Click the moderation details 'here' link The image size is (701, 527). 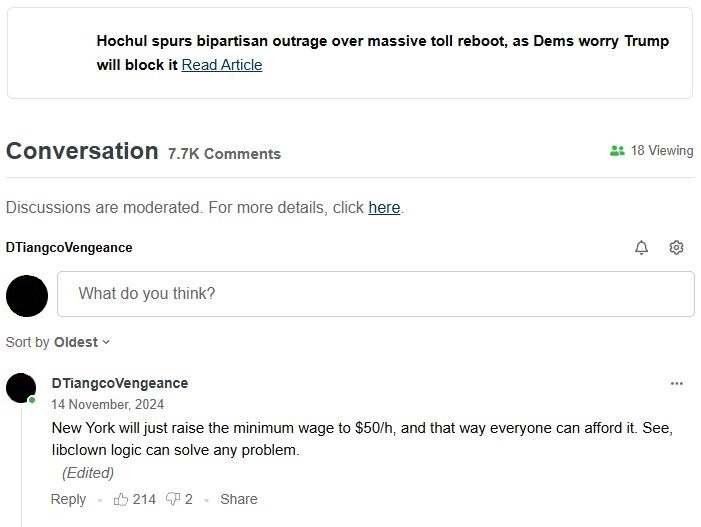[384, 207]
